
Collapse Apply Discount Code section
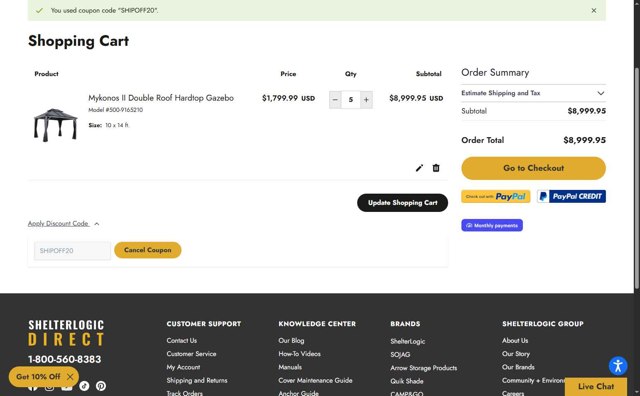click(63, 224)
